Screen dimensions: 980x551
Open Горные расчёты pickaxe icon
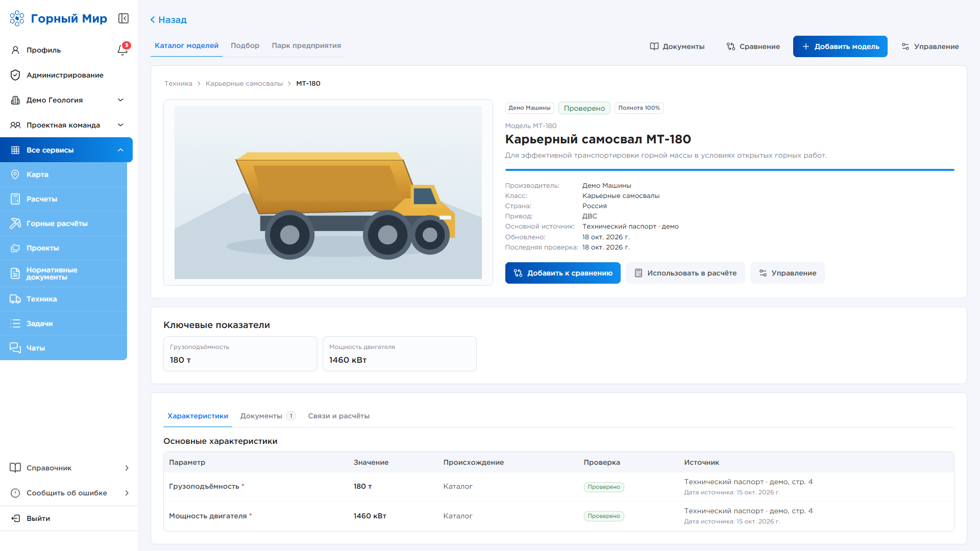tap(15, 223)
